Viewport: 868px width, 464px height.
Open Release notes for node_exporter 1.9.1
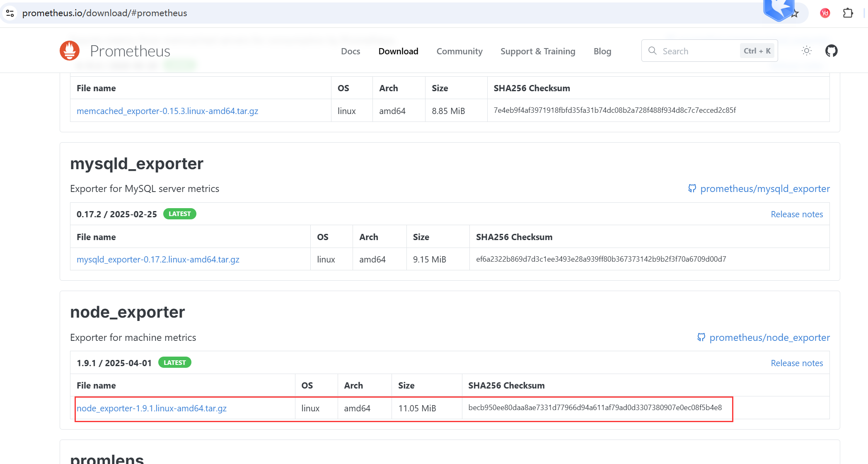point(796,363)
